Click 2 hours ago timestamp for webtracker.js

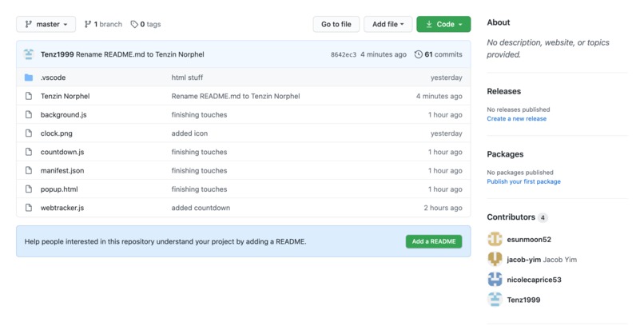(443, 208)
